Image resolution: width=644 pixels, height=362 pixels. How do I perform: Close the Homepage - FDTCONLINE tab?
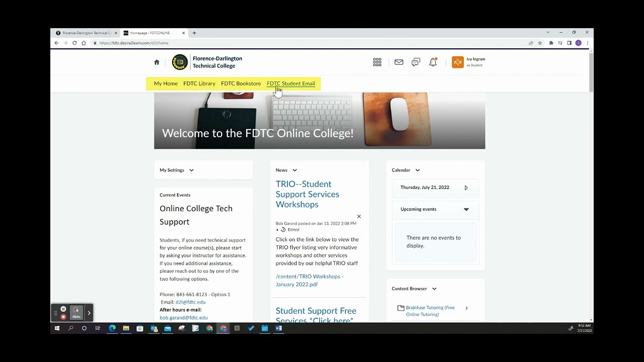[x=184, y=33]
